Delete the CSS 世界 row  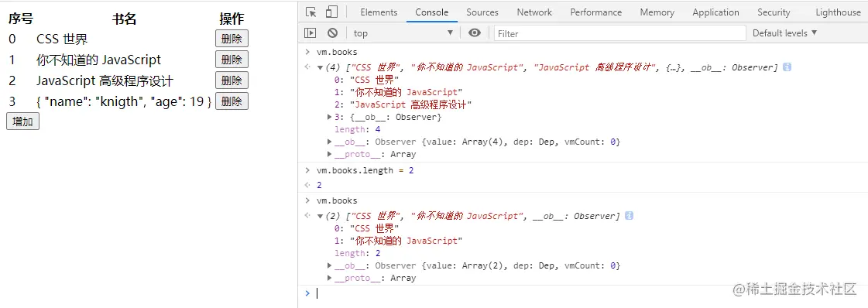[232, 39]
